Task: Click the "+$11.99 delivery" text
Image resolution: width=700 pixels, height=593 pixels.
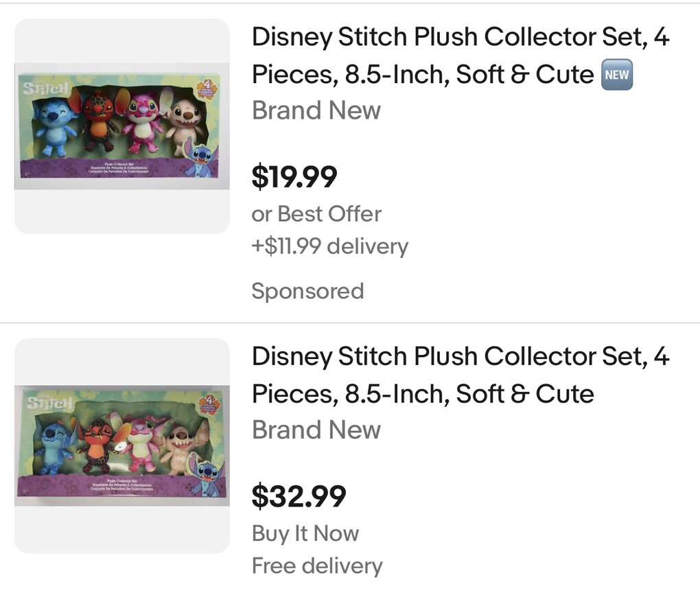Action: point(329,246)
